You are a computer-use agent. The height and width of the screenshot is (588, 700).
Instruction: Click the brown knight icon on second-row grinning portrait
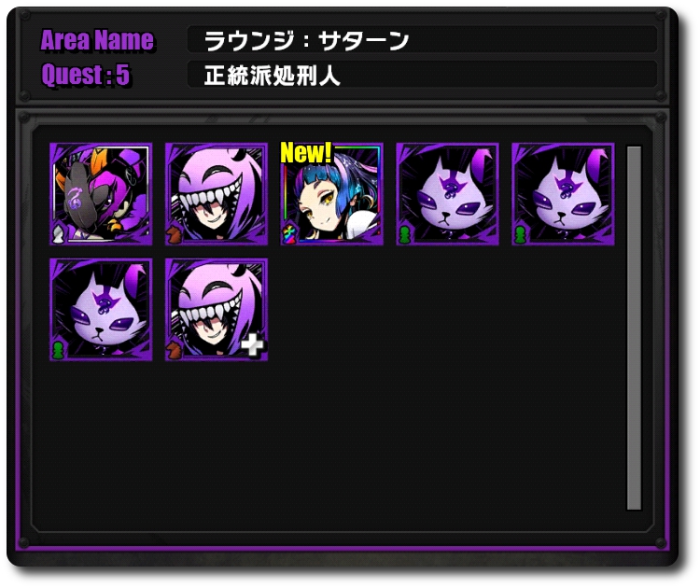pyautogui.click(x=174, y=350)
